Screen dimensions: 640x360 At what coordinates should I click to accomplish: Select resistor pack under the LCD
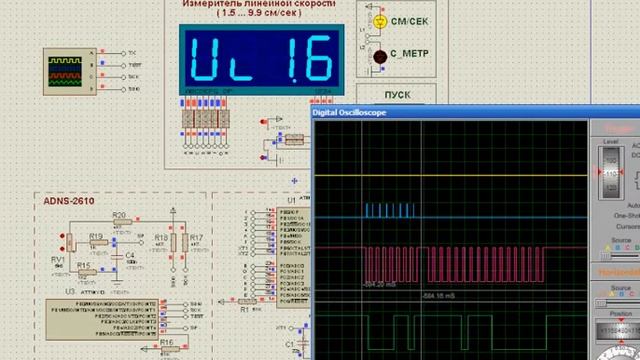click(205, 119)
